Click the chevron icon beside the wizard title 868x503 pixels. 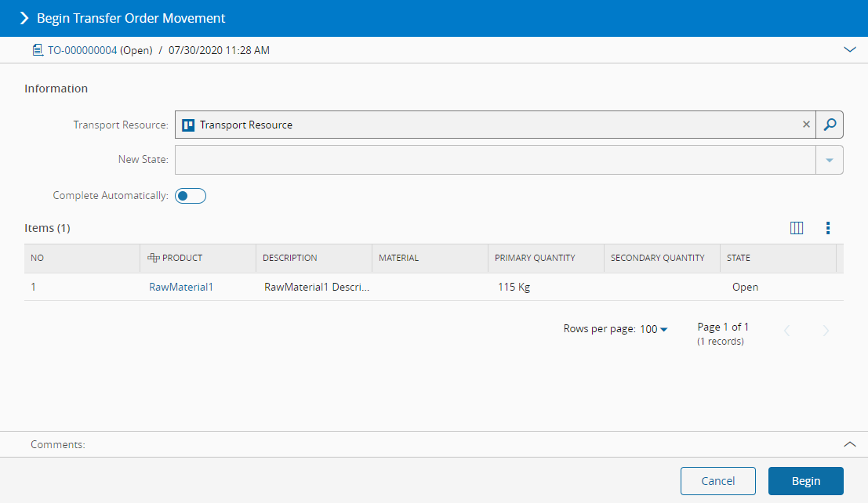[x=24, y=18]
